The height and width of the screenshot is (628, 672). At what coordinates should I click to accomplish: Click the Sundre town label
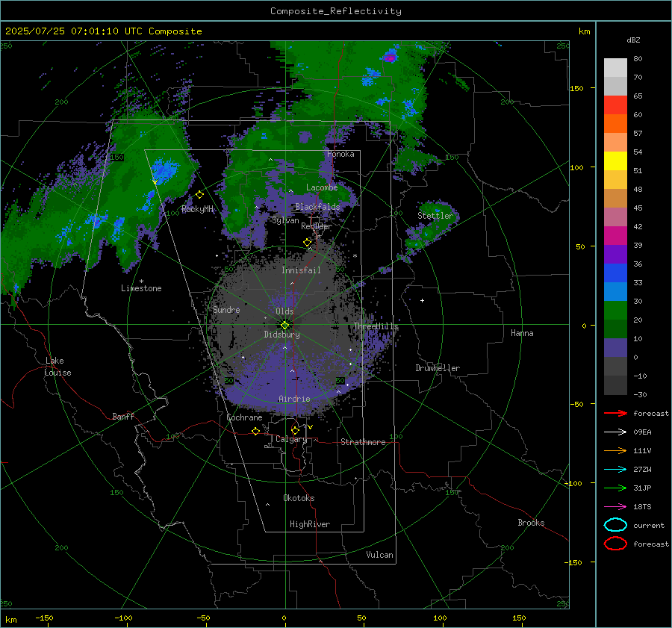pyautogui.click(x=226, y=309)
